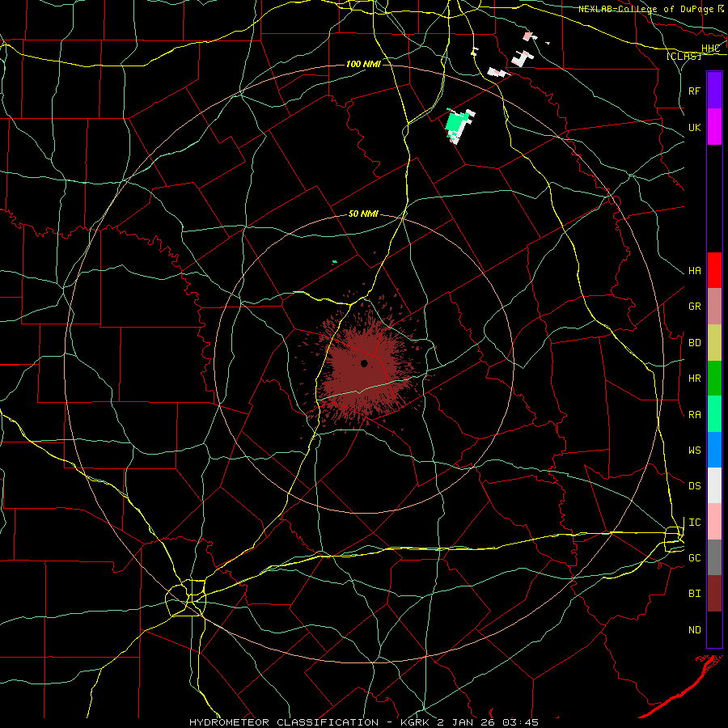Click the GC legend label
This screenshot has width=728, height=728.
(x=694, y=558)
